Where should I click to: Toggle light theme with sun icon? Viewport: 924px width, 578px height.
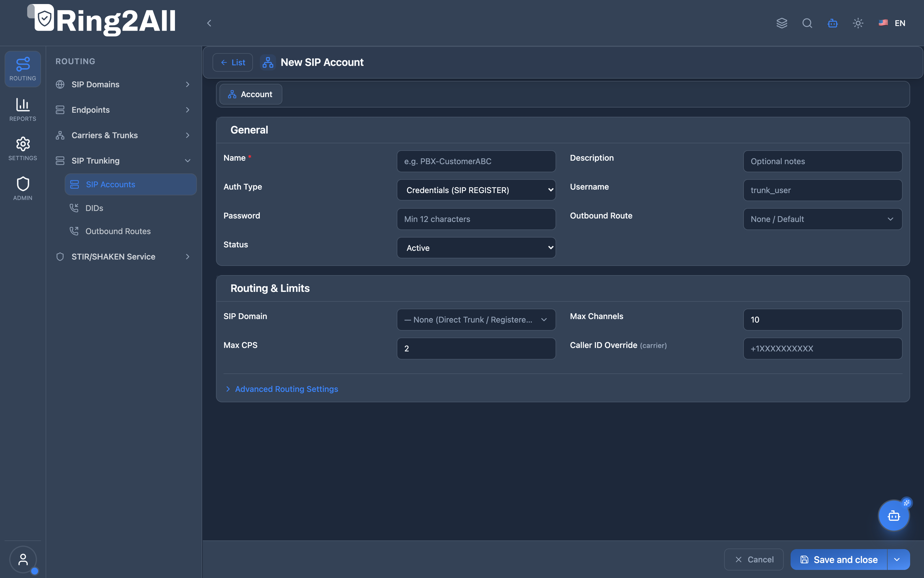[x=858, y=23]
